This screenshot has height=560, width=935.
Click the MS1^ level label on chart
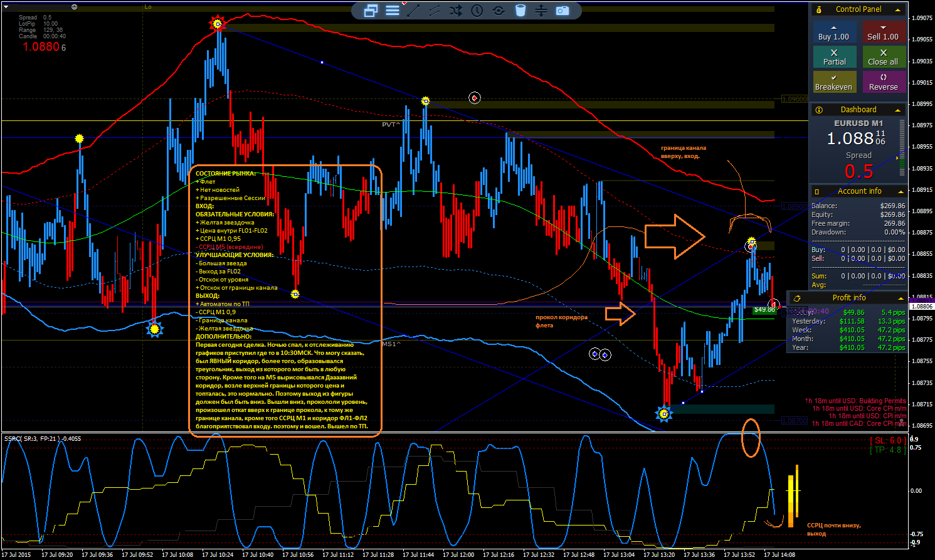coord(391,344)
